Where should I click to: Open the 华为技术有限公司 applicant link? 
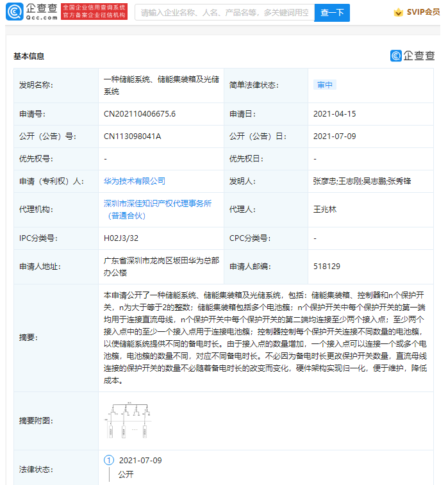coord(135,181)
